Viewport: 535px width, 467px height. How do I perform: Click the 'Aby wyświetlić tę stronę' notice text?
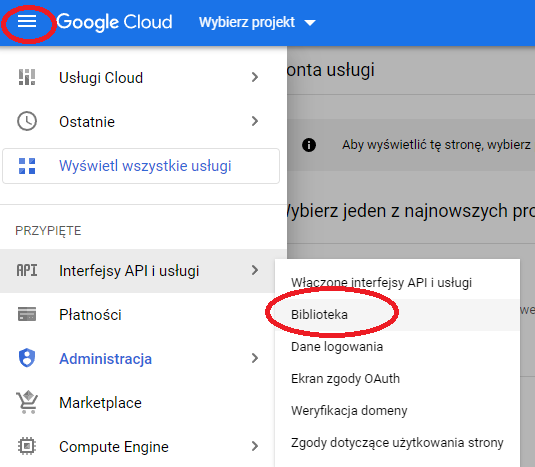click(x=436, y=145)
